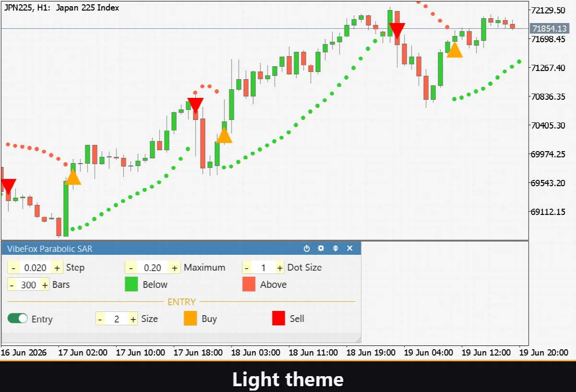Raise the Bars count with plus button
This screenshot has height=392, width=576.
point(45,285)
